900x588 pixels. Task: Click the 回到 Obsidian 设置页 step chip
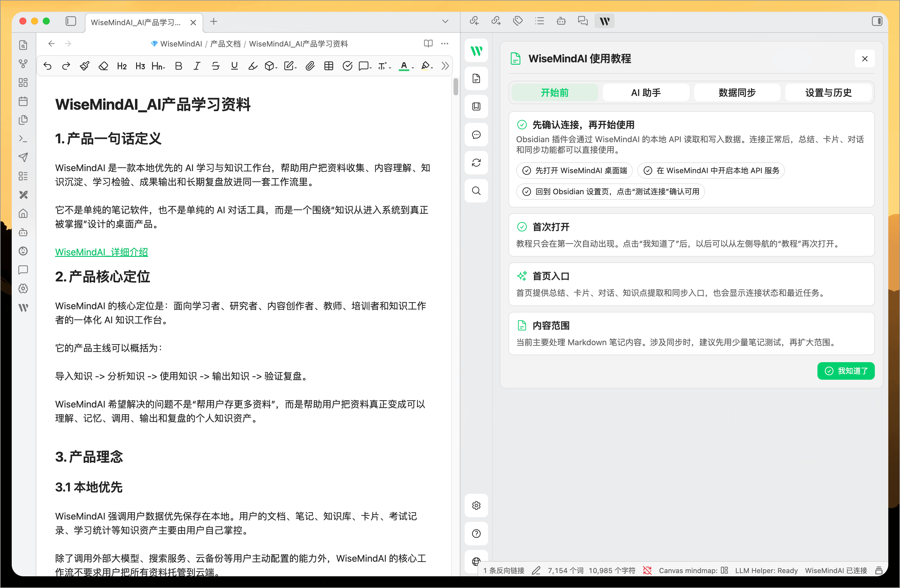pos(610,192)
